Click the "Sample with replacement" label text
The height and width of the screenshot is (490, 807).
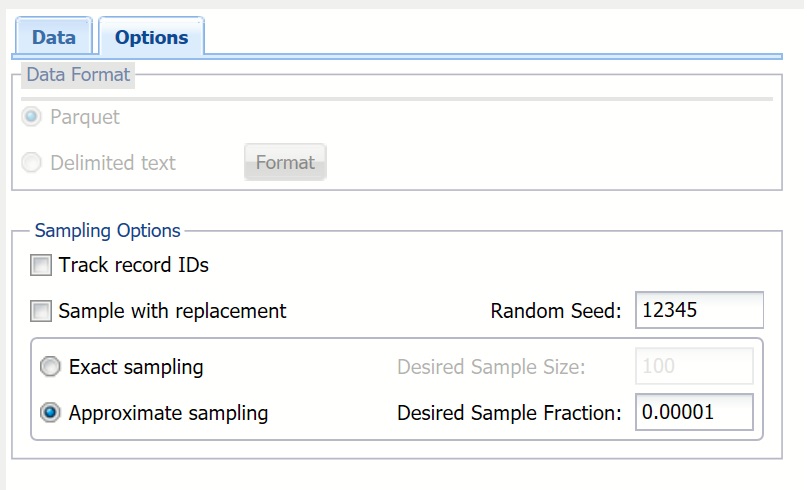coord(172,312)
